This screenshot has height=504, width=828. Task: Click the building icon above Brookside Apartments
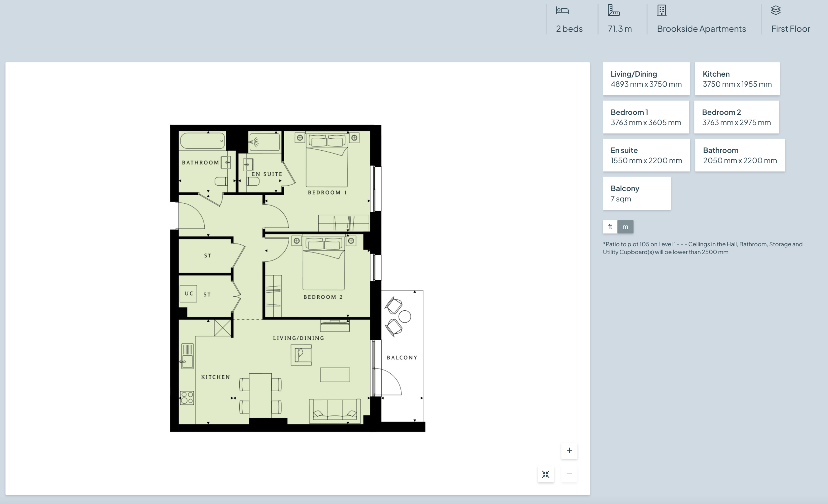661,10
